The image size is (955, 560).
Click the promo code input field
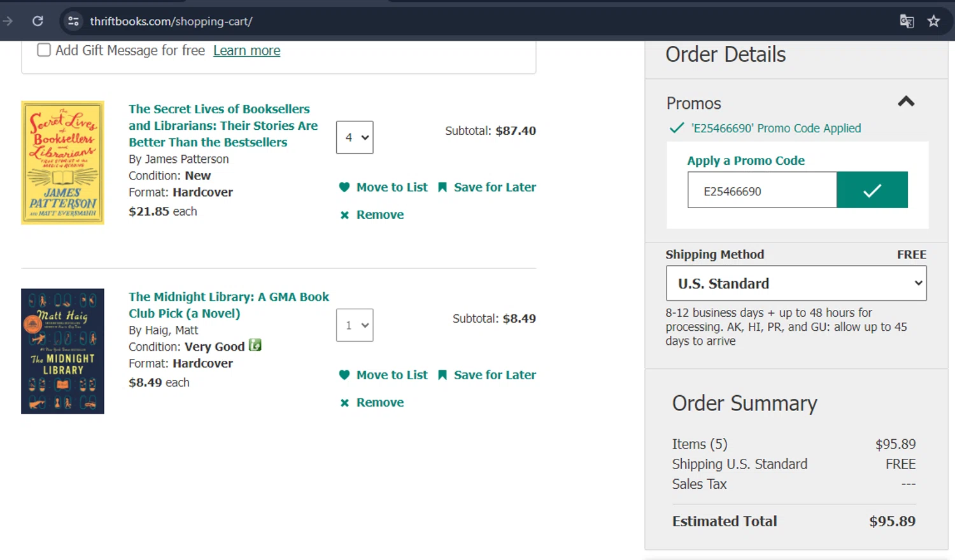(762, 190)
